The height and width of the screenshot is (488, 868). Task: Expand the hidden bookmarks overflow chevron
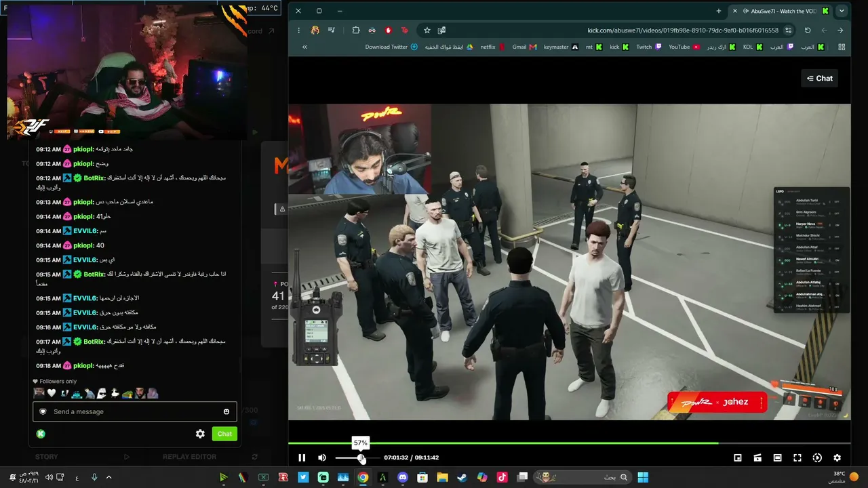click(304, 47)
